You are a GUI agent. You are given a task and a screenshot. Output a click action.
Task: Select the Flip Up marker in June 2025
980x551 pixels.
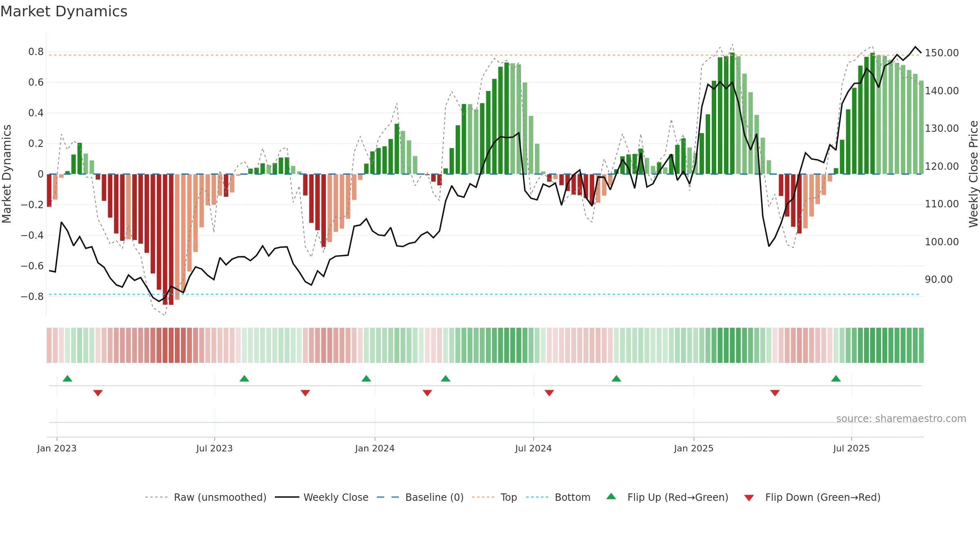tap(836, 378)
